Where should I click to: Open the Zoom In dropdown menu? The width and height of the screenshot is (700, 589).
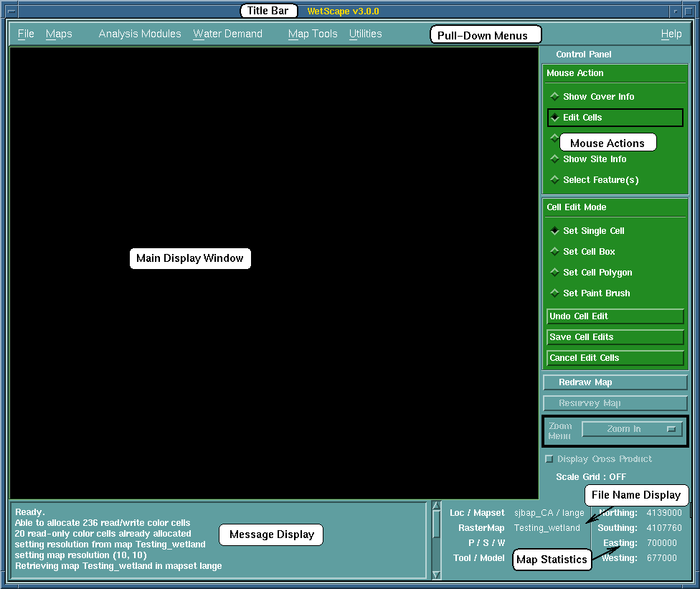tap(632, 429)
